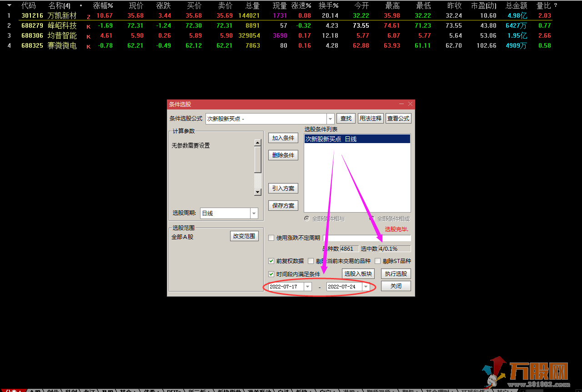This screenshot has height=392, width=582.
Task: Click the 品种数 value 4861
Action: pos(349,248)
